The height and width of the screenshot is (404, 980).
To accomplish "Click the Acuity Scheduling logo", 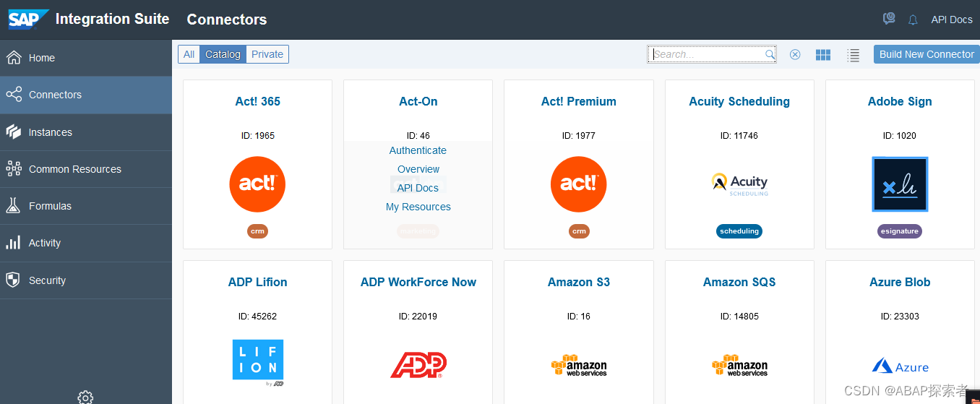I will pos(739,184).
